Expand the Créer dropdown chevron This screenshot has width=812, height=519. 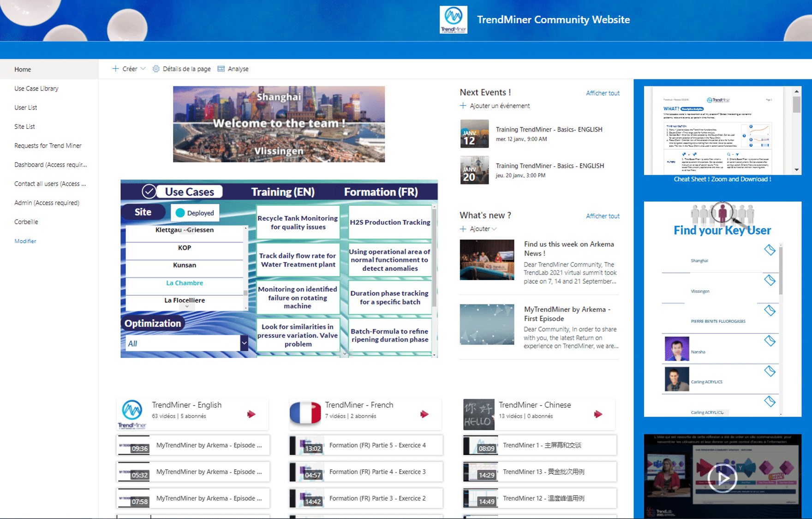pos(143,69)
